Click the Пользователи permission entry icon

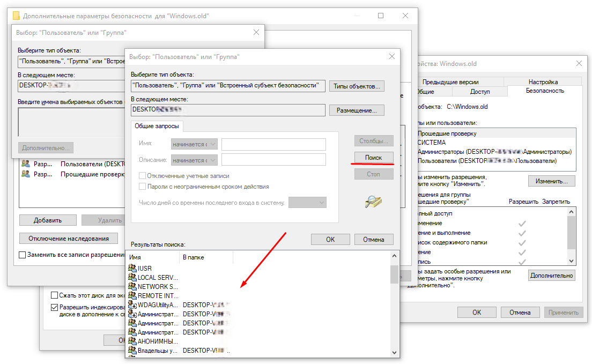point(26,164)
